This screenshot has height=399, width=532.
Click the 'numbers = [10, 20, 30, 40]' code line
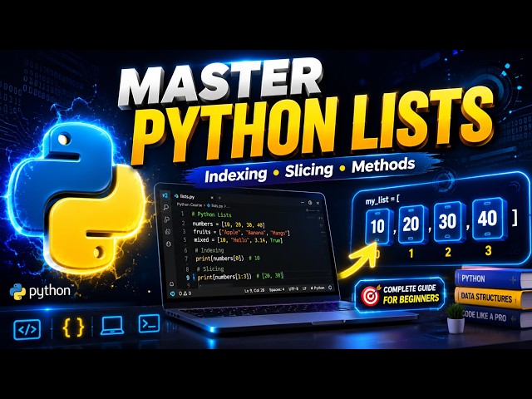pos(229,224)
